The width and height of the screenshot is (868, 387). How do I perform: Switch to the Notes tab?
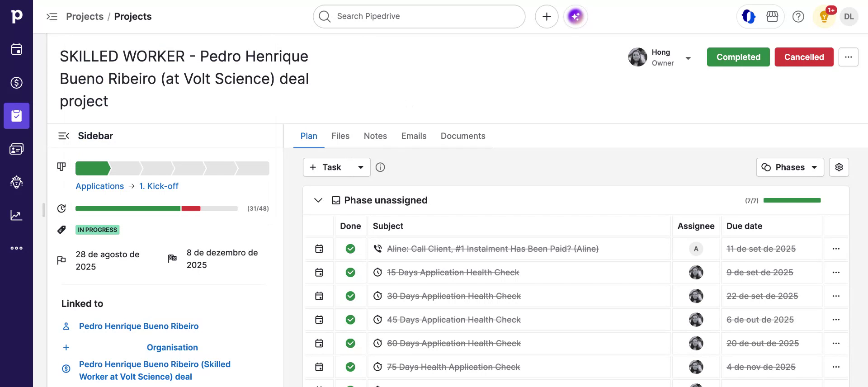pyautogui.click(x=375, y=136)
